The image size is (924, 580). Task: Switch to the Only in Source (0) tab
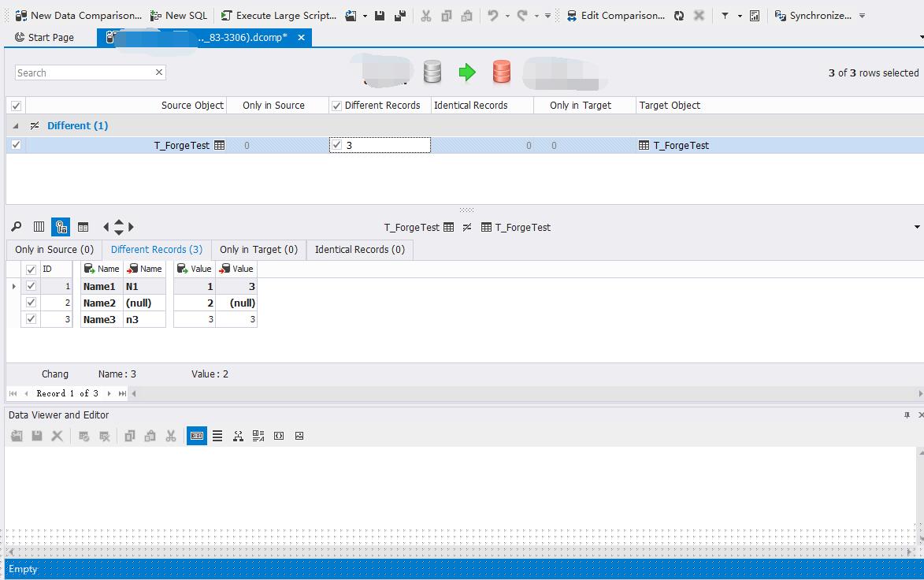[x=54, y=250]
